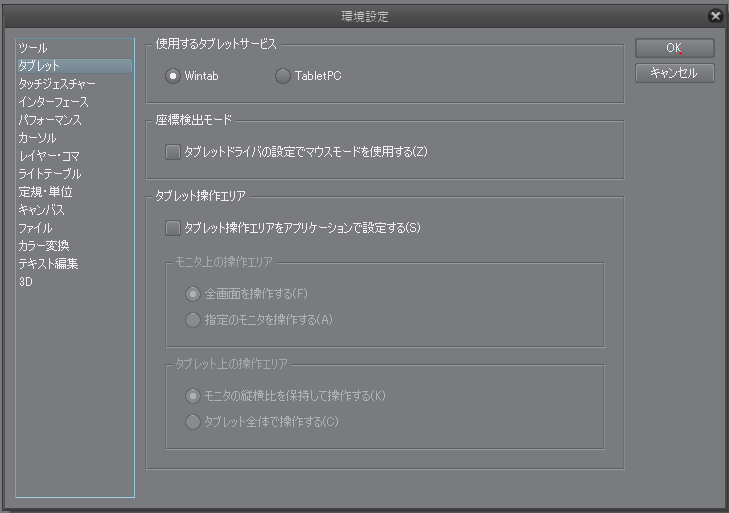Select the Wintab radio button

tap(172, 75)
